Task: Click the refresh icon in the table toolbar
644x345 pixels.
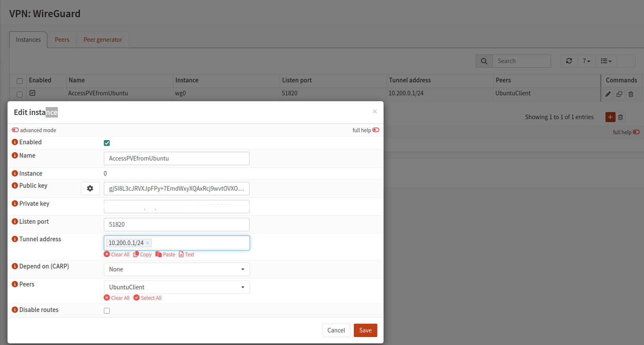Action: tap(569, 61)
